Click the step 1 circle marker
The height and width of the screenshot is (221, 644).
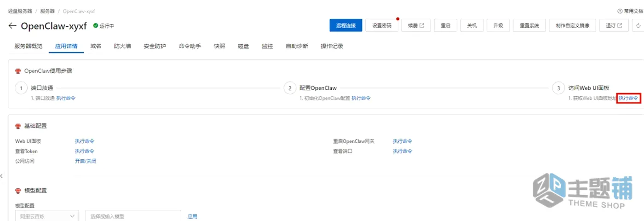tap(21, 88)
